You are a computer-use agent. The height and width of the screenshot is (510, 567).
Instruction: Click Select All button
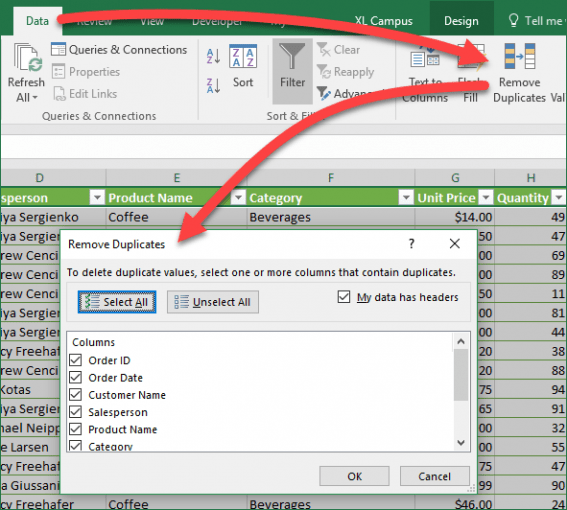(x=117, y=302)
